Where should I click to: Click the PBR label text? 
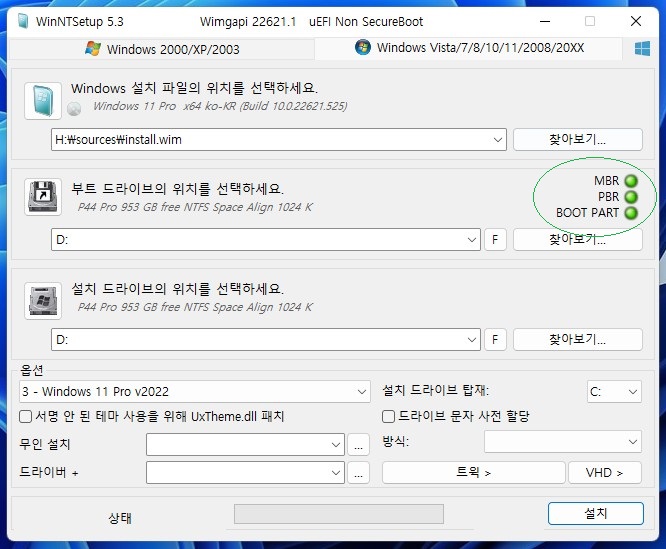(x=609, y=197)
